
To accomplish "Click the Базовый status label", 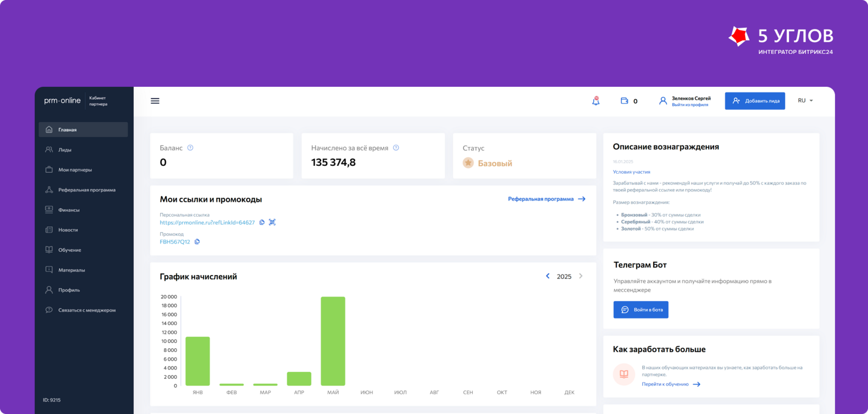I will (x=495, y=163).
